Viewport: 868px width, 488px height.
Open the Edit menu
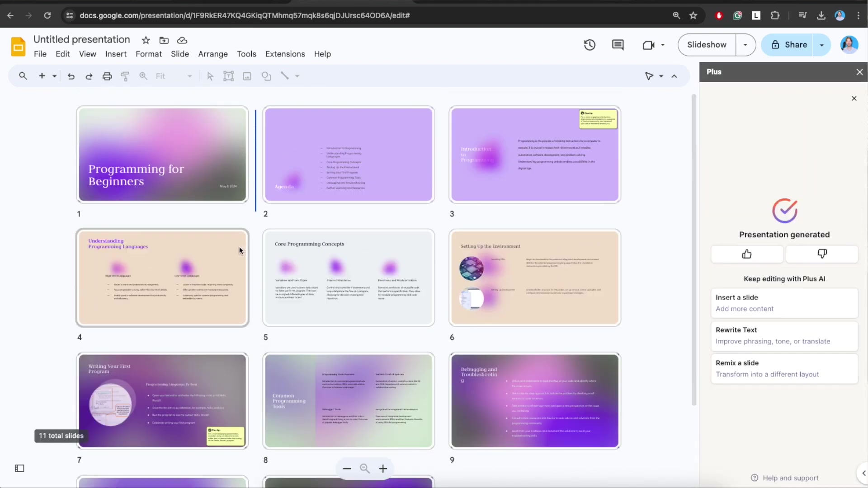[x=62, y=54]
